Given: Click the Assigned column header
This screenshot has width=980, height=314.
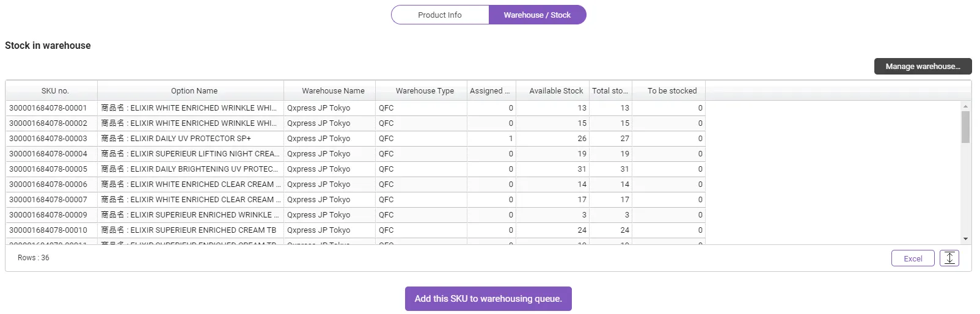Looking at the screenshot, I should (489, 91).
